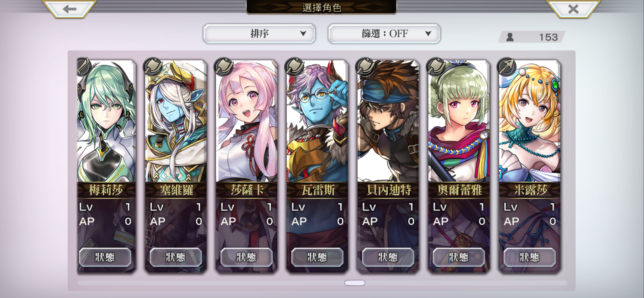This screenshot has width=644, height=298.
Task: Open 狀態 status for 奧爾蕾雅
Action: [x=459, y=257]
